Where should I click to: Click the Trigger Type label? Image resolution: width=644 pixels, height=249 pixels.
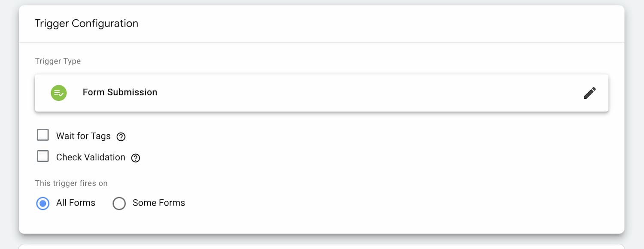click(x=58, y=61)
